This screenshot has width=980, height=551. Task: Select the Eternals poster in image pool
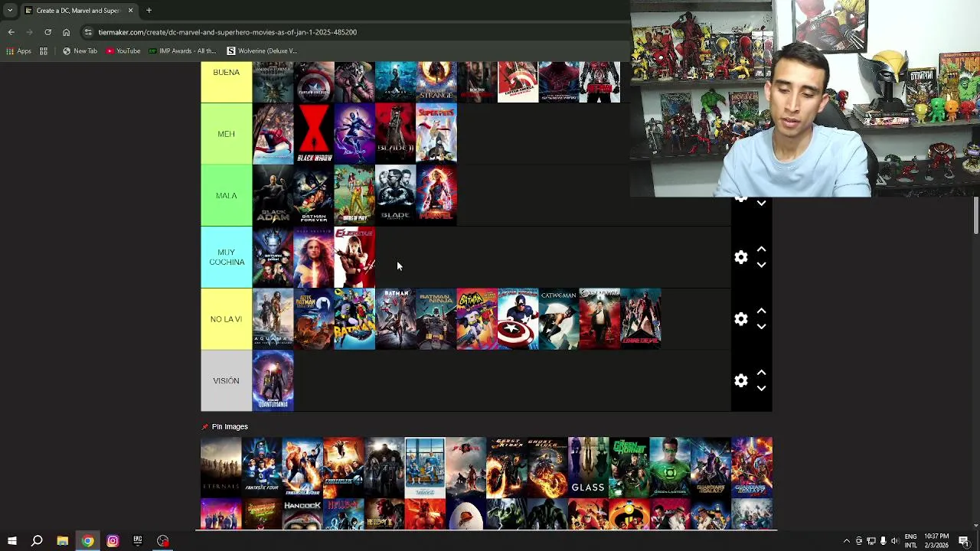pos(220,467)
